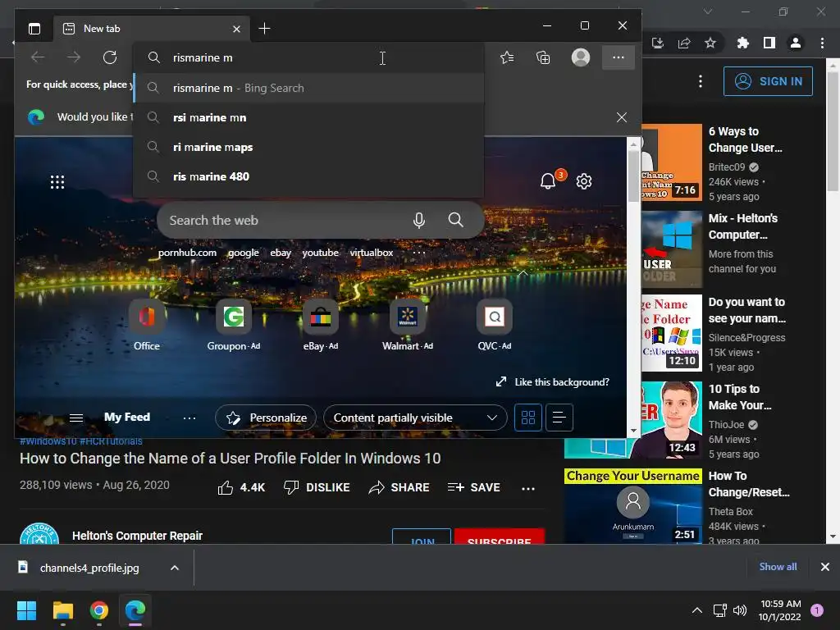Image resolution: width=840 pixels, height=630 pixels.
Task: Open Edge Settings and more menu
Action: click(x=619, y=57)
